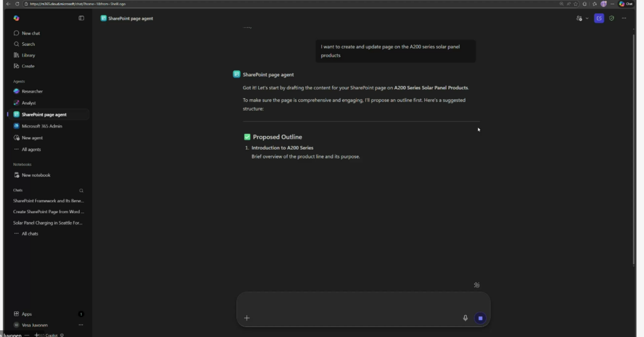
Task: Open the new chat compose icon button
Action: tap(599, 18)
